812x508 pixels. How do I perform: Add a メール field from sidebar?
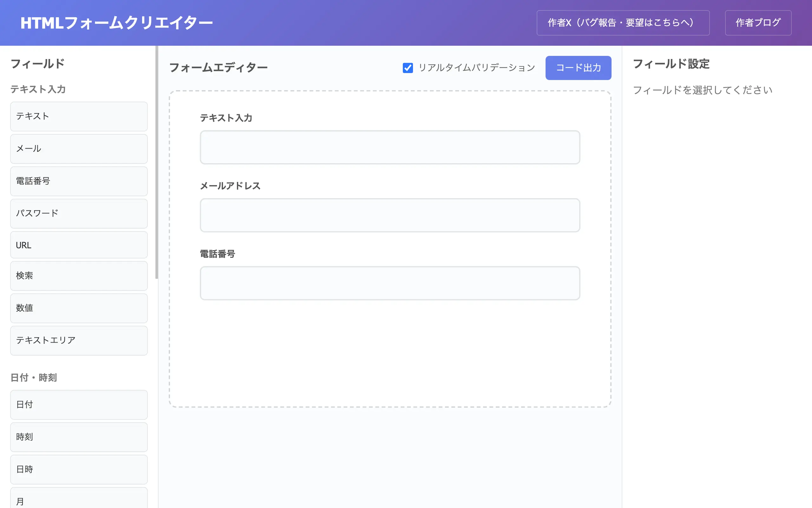pos(79,149)
